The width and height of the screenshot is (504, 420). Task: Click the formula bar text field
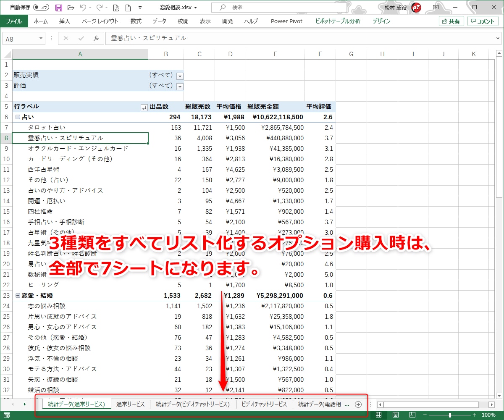click(300, 38)
